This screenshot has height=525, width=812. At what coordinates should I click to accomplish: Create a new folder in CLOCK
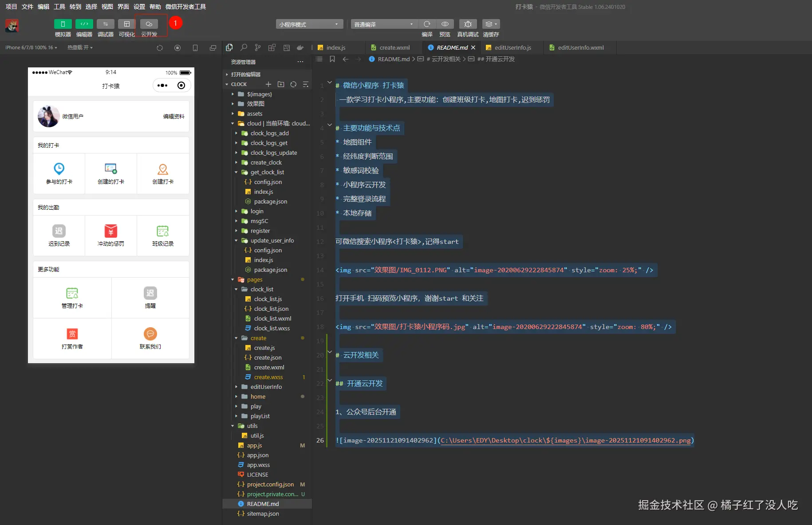tap(281, 84)
